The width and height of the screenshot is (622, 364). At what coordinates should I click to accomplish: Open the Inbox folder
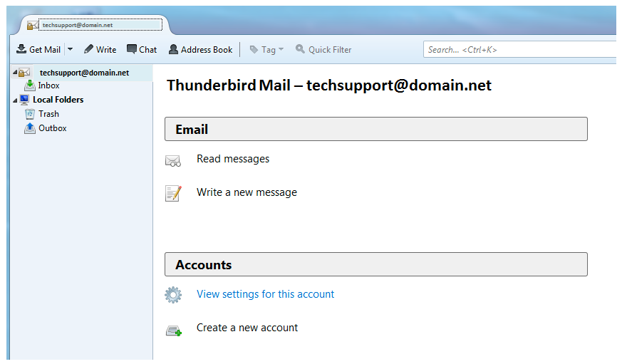tap(48, 85)
